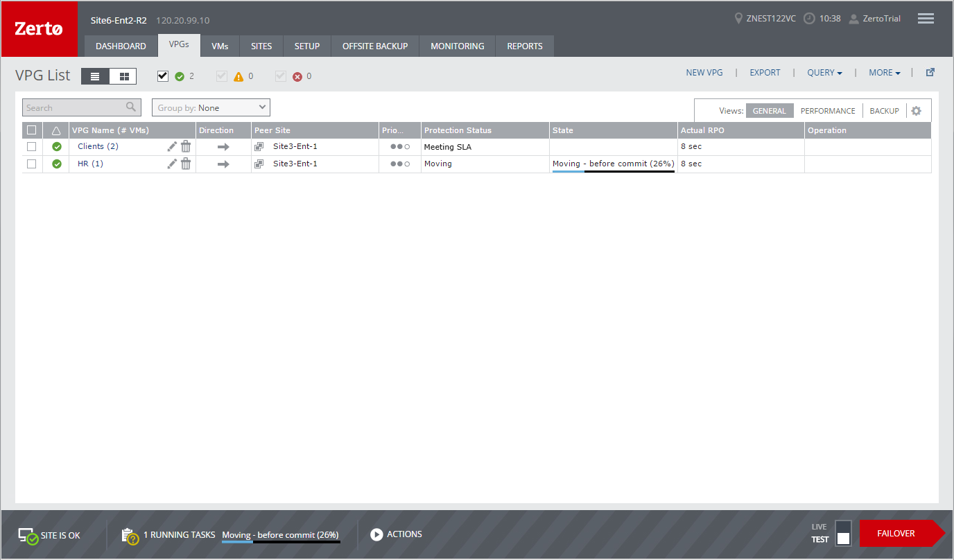Image resolution: width=954 pixels, height=560 pixels.
Task: Click the red FAILOVER button
Action: pyautogui.click(x=901, y=533)
